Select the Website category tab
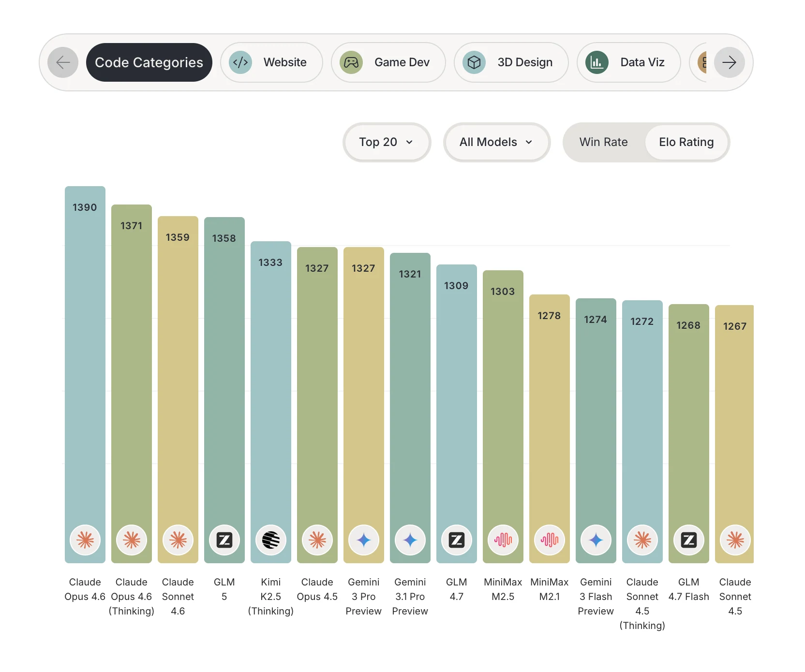Viewport: 805px width, 672px height. [x=271, y=62]
